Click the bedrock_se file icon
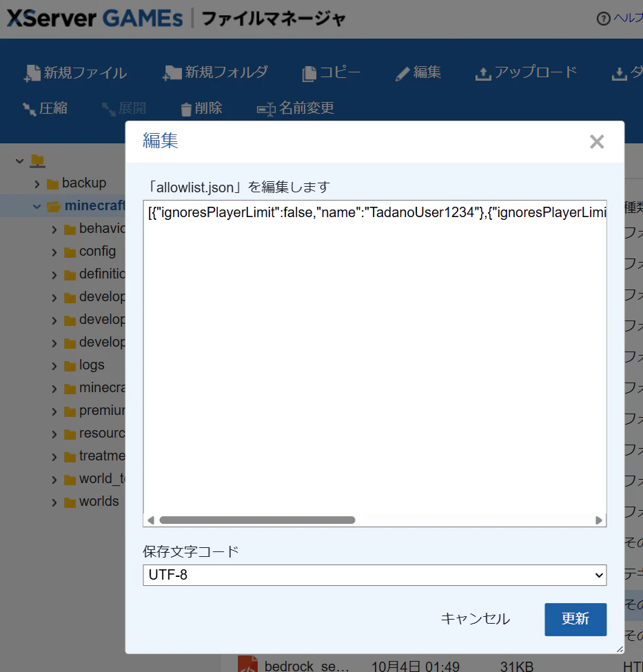This screenshot has width=643, height=672. point(248,664)
